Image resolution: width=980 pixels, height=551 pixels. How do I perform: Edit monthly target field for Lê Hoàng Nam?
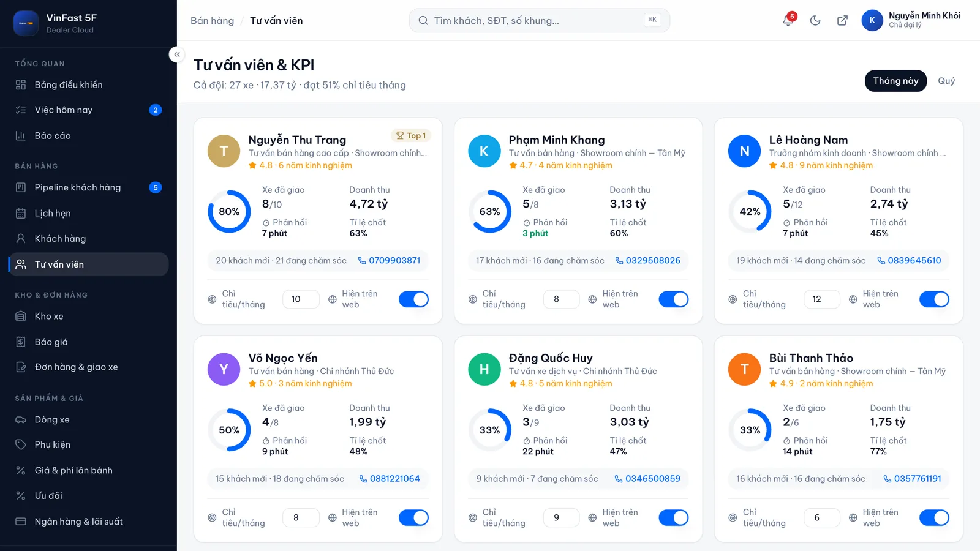[821, 299]
